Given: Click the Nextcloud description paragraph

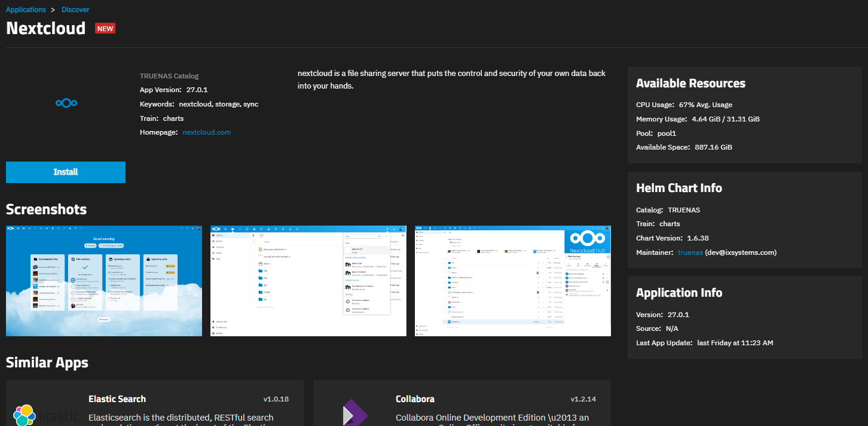Looking at the screenshot, I should (x=451, y=80).
